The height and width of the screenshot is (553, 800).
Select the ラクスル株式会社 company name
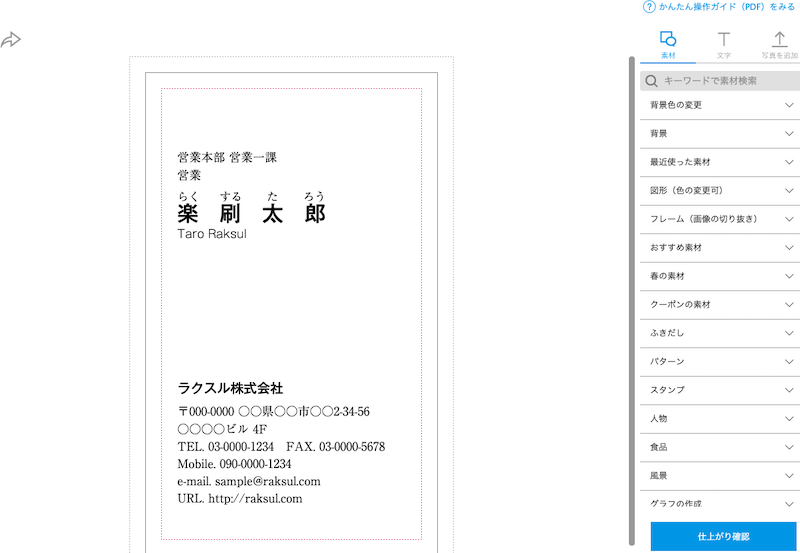(x=230, y=389)
